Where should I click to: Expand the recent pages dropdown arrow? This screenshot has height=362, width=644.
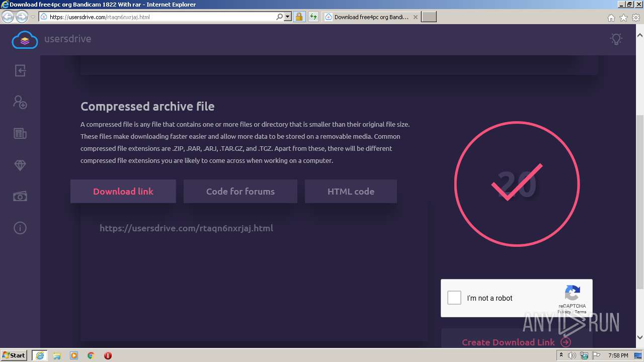point(33,17)
